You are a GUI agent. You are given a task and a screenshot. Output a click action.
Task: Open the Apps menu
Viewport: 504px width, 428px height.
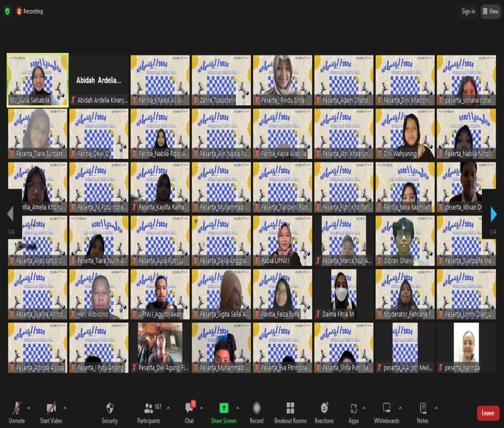pyautogui.click(x=353, y=408)
